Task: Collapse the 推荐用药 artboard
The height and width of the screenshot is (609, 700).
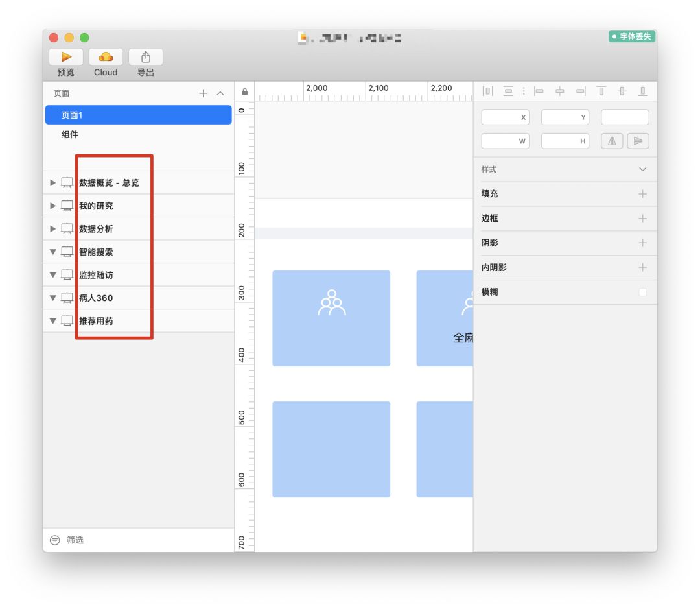Action: point(52,321)
